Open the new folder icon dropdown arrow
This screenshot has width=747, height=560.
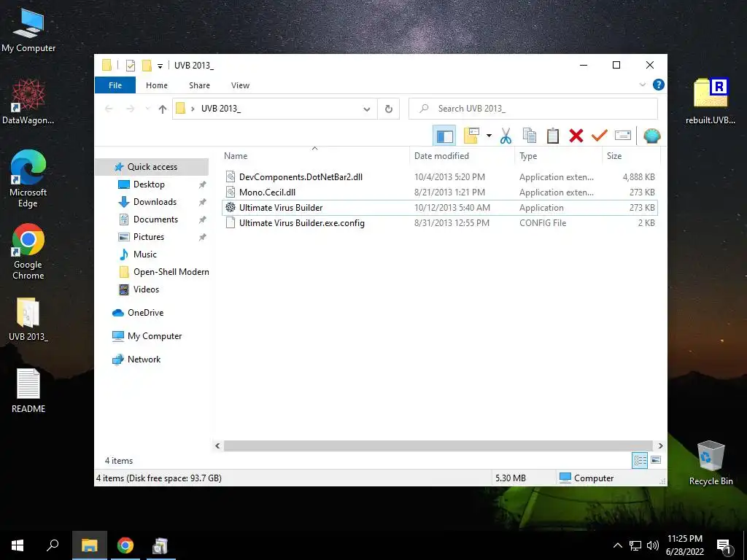pyautogui.click(x=489, y=136)
